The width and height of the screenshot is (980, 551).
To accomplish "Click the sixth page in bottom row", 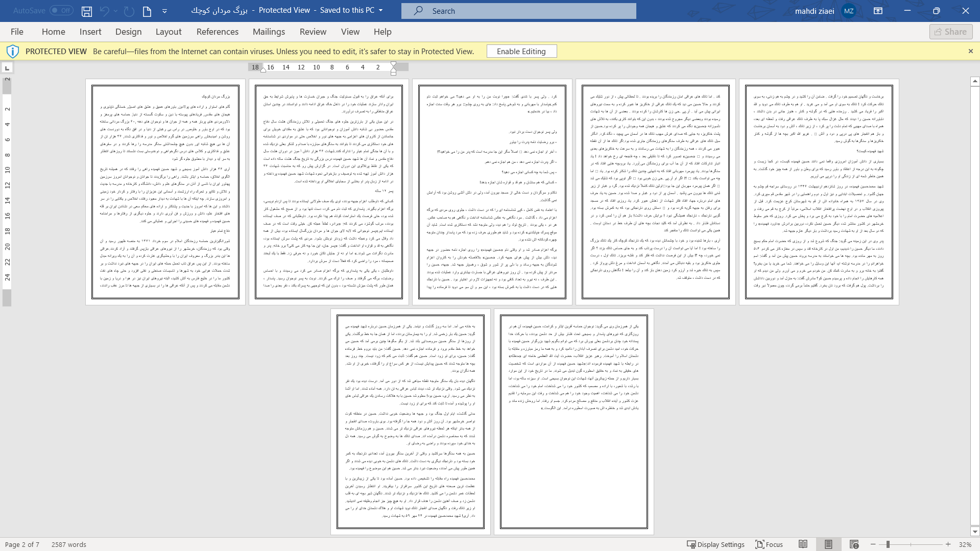I will point(411,422).
